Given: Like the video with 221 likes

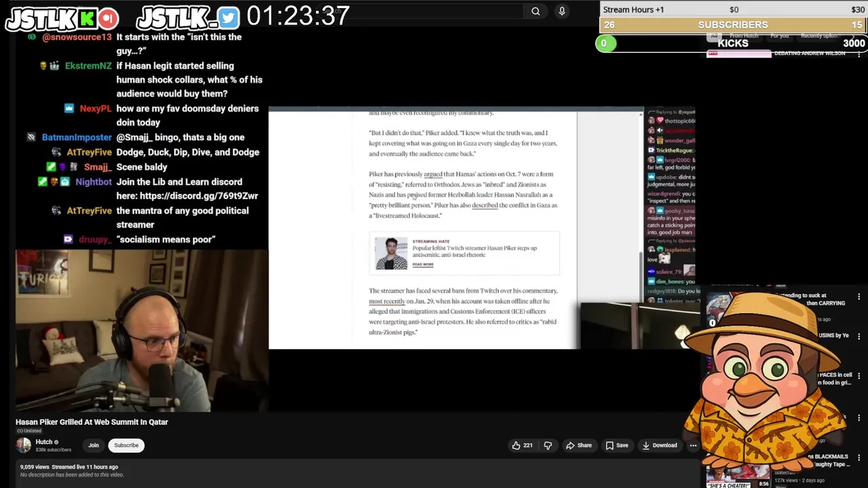Looking at the screenshot, I should (x=521, y=445).
